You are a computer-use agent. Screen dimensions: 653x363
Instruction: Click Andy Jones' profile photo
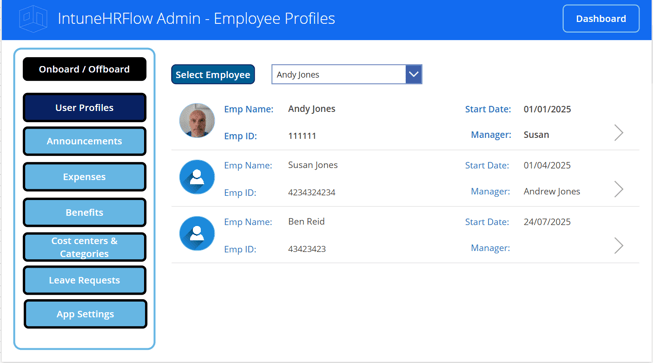[197, 120]
